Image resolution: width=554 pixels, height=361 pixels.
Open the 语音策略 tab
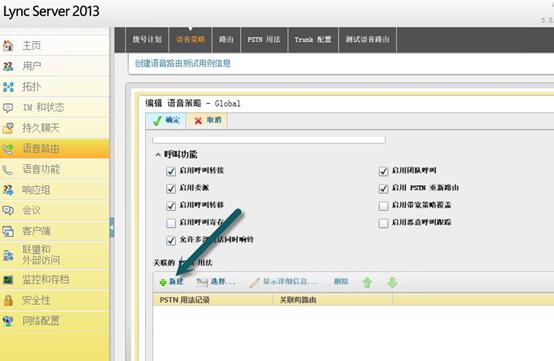[190, 40]
